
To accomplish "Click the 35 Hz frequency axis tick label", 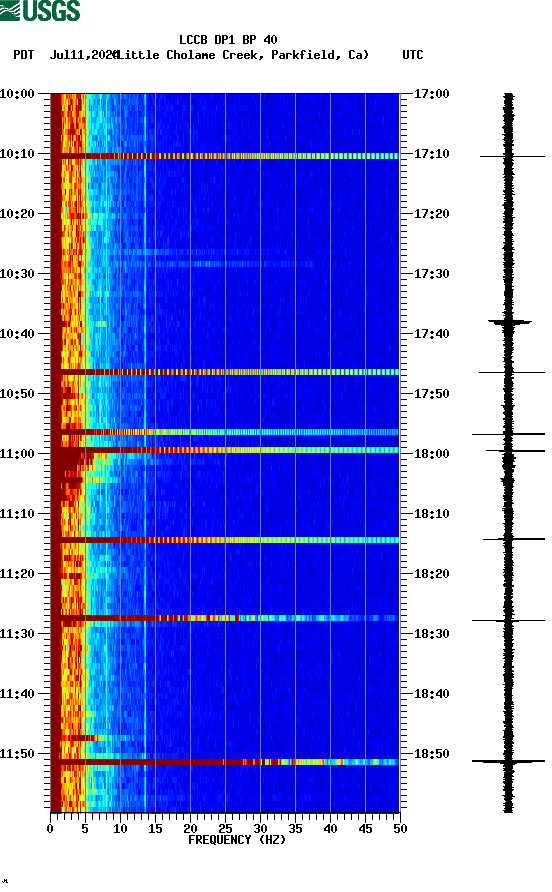I will click(x=295, y=829).
